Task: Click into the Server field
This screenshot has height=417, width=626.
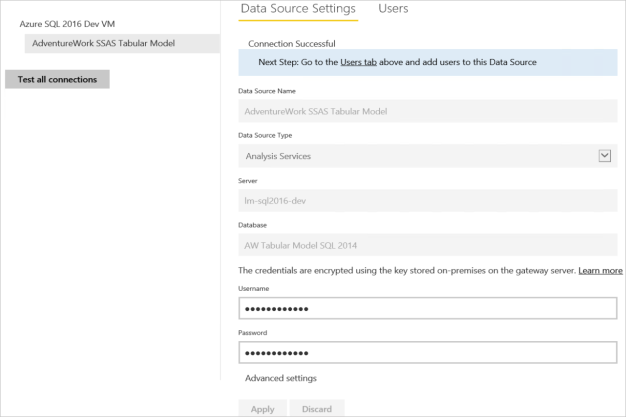Action: point(428,202)
